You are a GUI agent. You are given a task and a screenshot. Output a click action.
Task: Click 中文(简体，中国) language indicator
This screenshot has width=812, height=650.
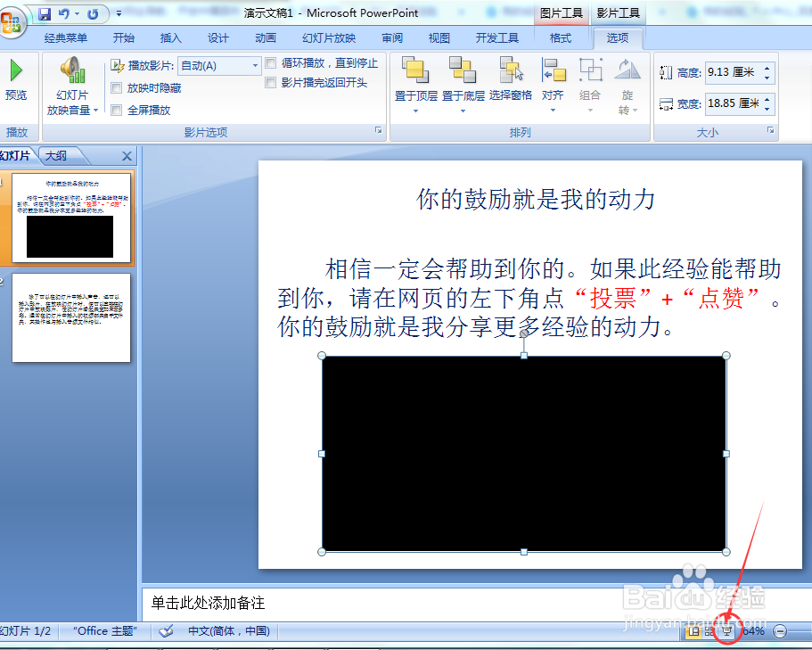[x=229, y=631]
